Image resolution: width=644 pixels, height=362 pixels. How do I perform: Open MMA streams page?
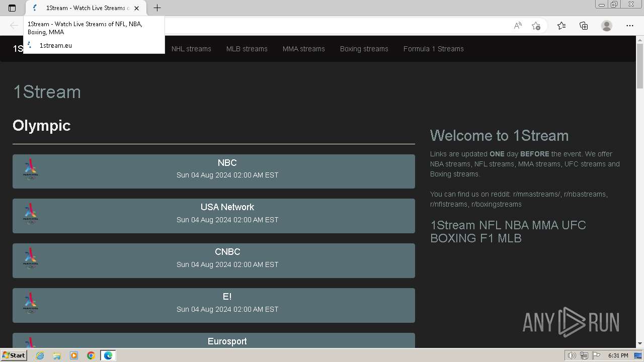click(304, 49)
